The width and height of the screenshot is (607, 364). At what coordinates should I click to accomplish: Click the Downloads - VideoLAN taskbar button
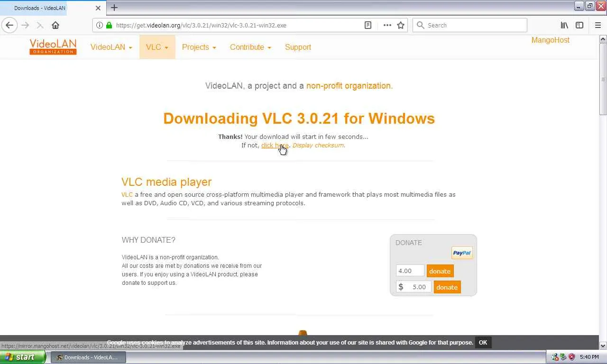coord(88,357)
